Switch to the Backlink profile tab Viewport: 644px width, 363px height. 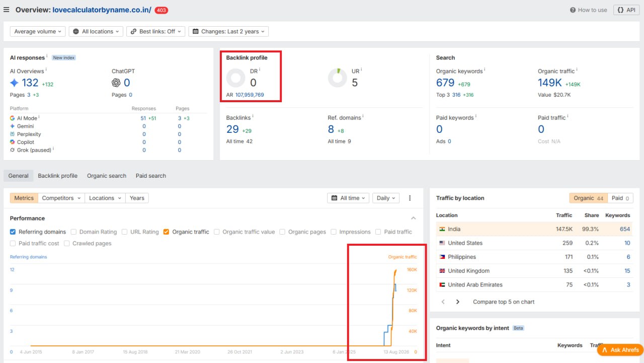pos(58,176)
